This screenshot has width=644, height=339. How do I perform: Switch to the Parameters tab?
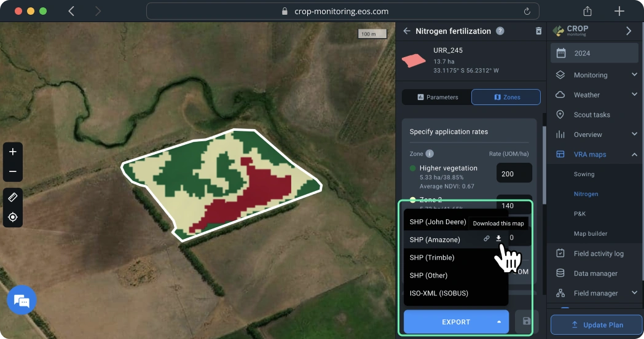pos(437,97)
